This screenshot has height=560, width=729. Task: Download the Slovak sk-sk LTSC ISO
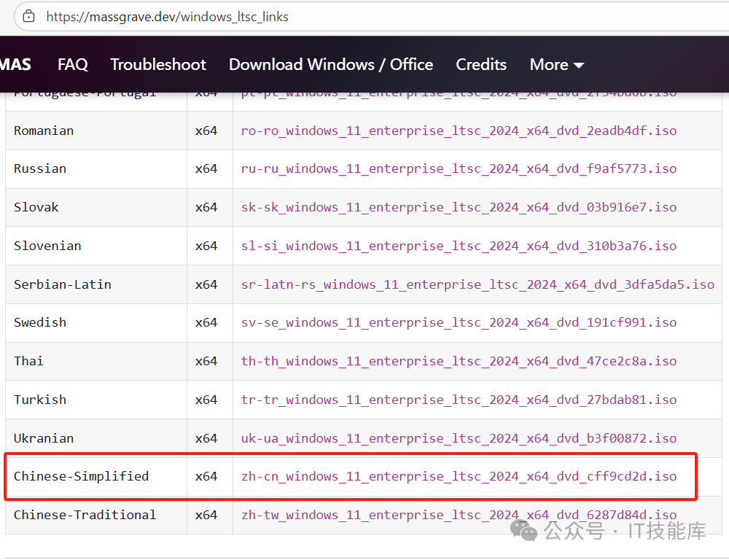(x=459, y=207)
